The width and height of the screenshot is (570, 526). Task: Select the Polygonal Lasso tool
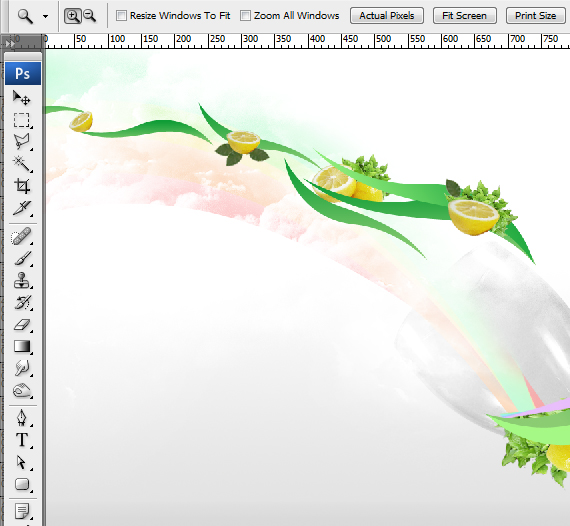[21, 142]
